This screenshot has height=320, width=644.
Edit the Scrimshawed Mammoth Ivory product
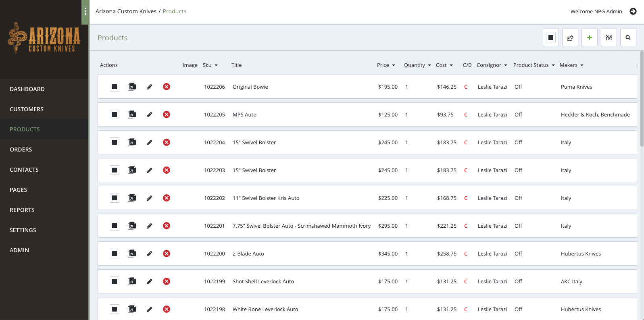point(150,226)
